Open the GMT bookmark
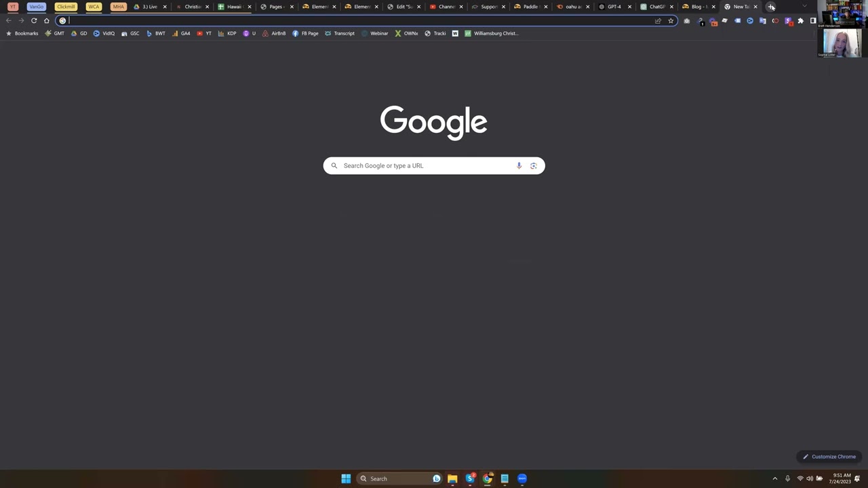This screenshot has width=868, height=488. pos(55,33)
